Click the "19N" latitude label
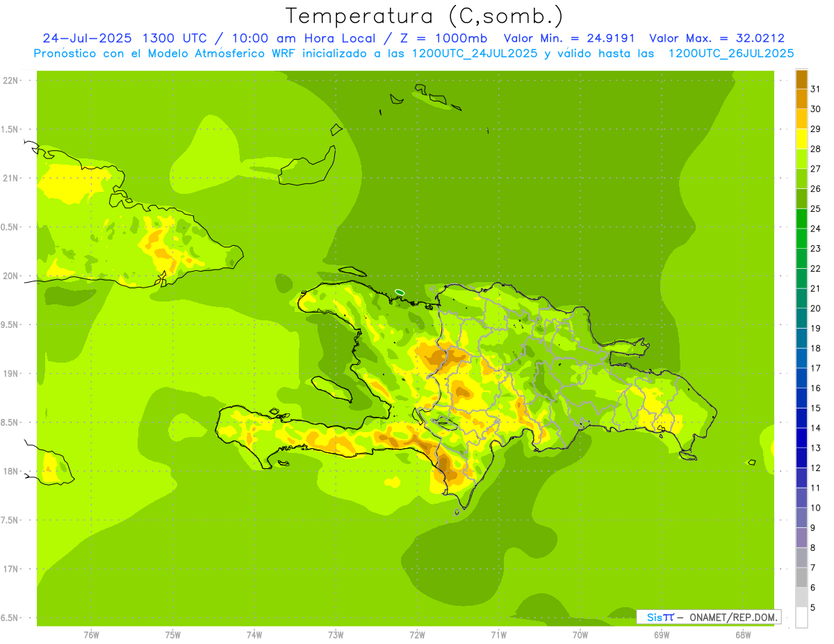The width and height of the screenshot is (834, 644). [10, 374]
